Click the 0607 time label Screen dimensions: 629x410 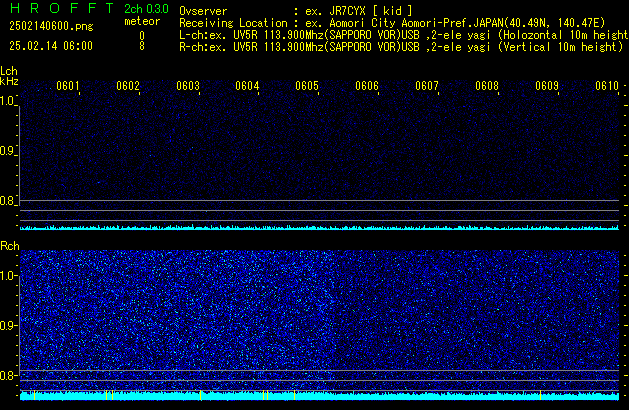click(x=427, y=86)
